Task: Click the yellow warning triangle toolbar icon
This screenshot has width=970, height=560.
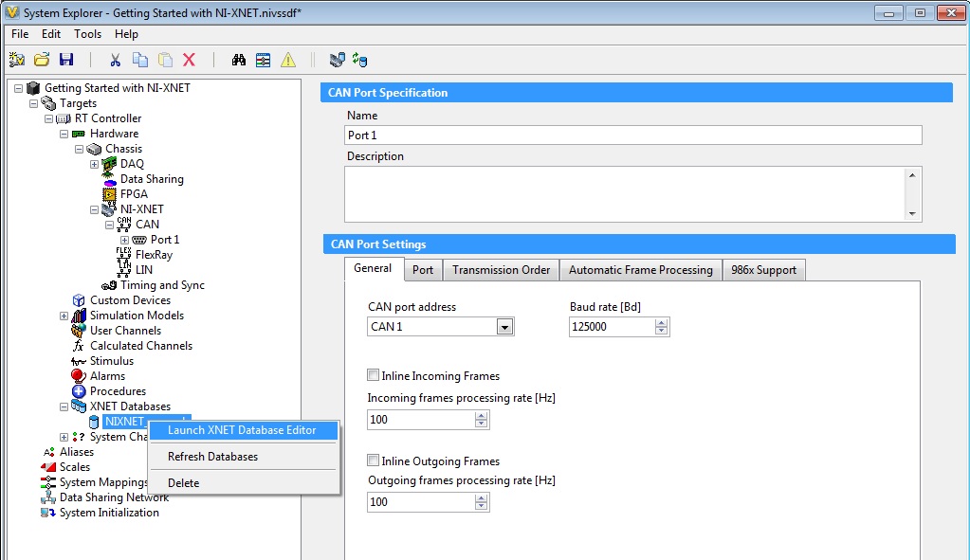Action: pyautogui.click(x=288, y=60)
